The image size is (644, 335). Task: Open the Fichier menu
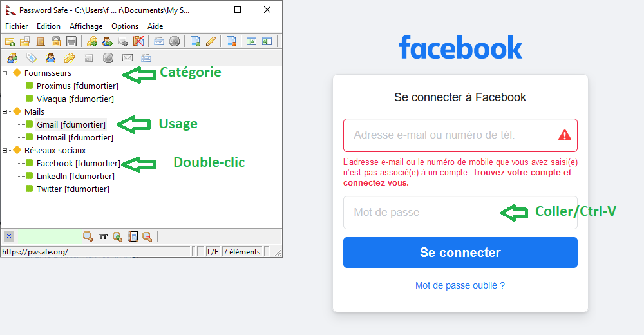[17, 26]
